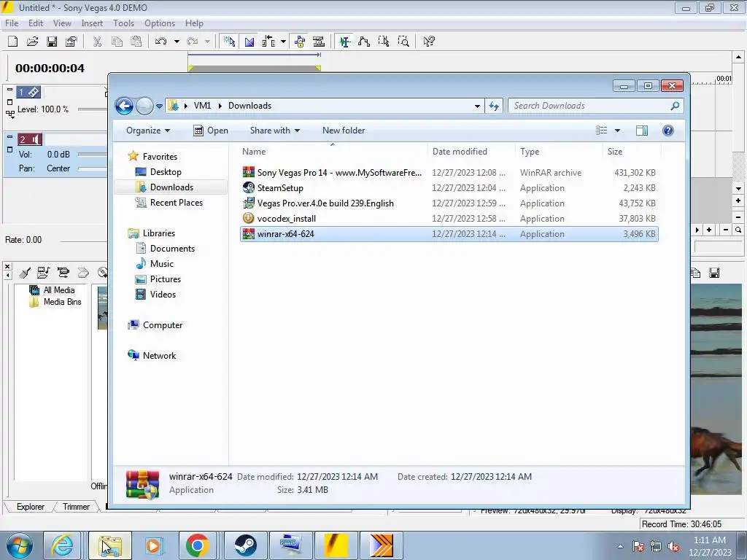Open the Windows Start button
The width and height of the screenshot is (747, 560).
pos(19,545)
